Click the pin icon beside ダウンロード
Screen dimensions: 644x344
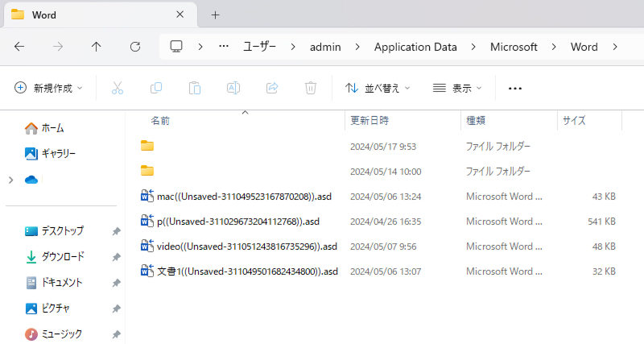pos(116,257)
